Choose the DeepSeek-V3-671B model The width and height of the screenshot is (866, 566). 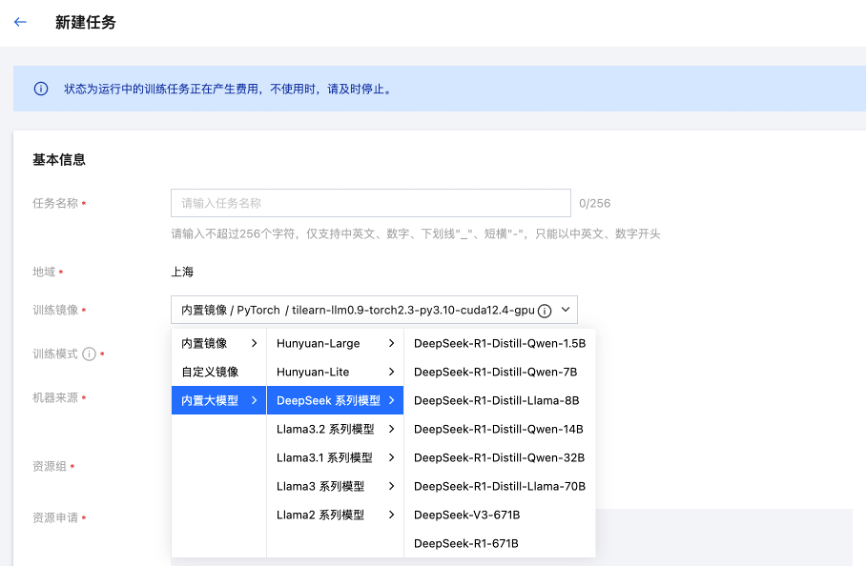pos(467,515)
